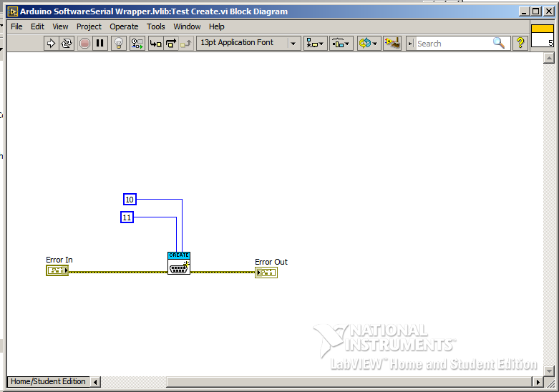This screenshot has width=559, height=392.
Task: Select the numeric constant 10
Action: 130,199
